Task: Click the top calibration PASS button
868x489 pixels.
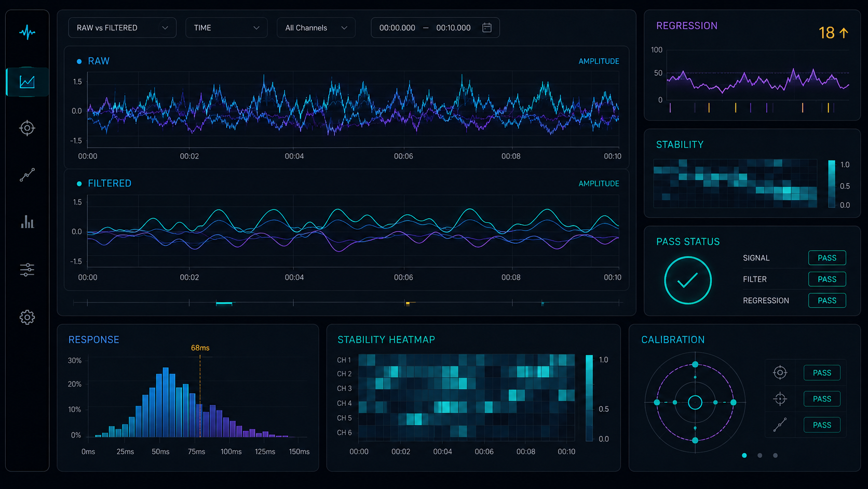Action: point(822,373)
